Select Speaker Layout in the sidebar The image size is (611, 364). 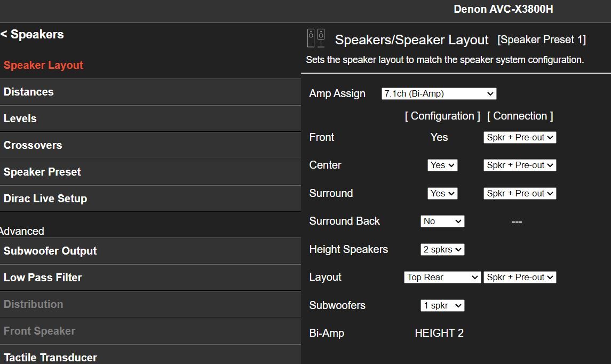(44, 65)
